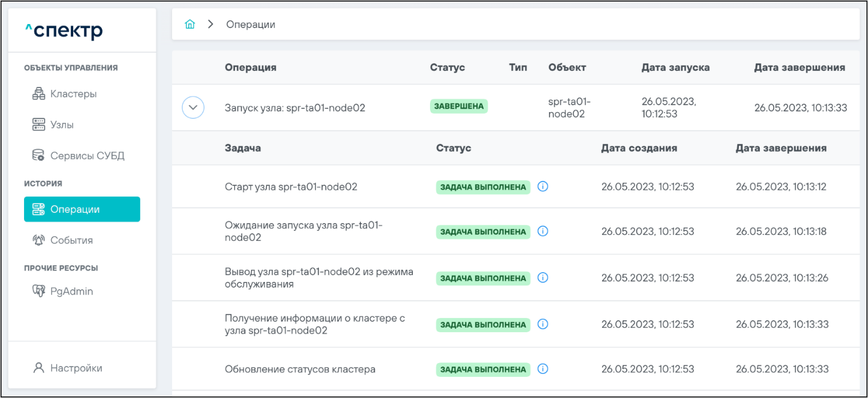Click info icon for 'Получение информации о кластере'
This screenshot has height=398, width=868.
[543, 324]
